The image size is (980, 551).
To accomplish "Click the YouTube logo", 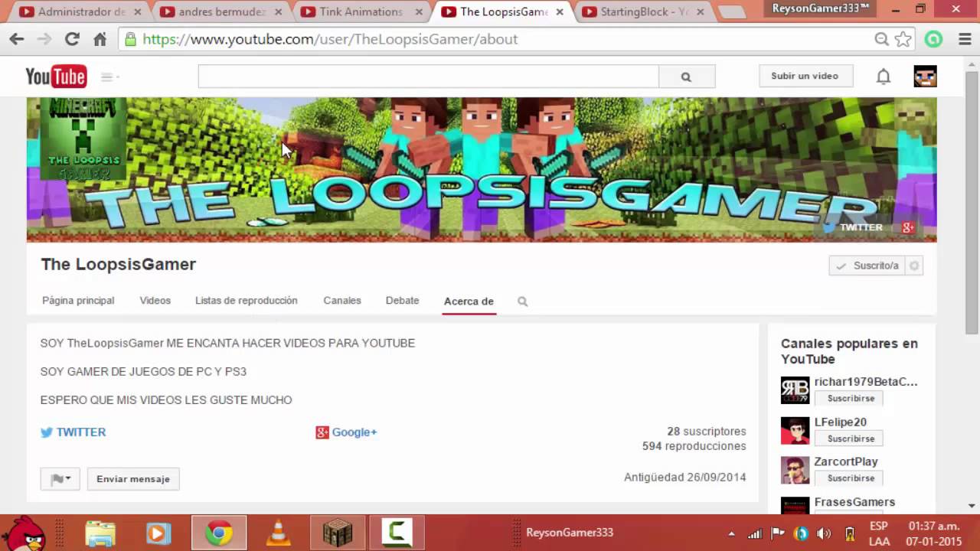I will pyautogui.click(x=56, y=76).
